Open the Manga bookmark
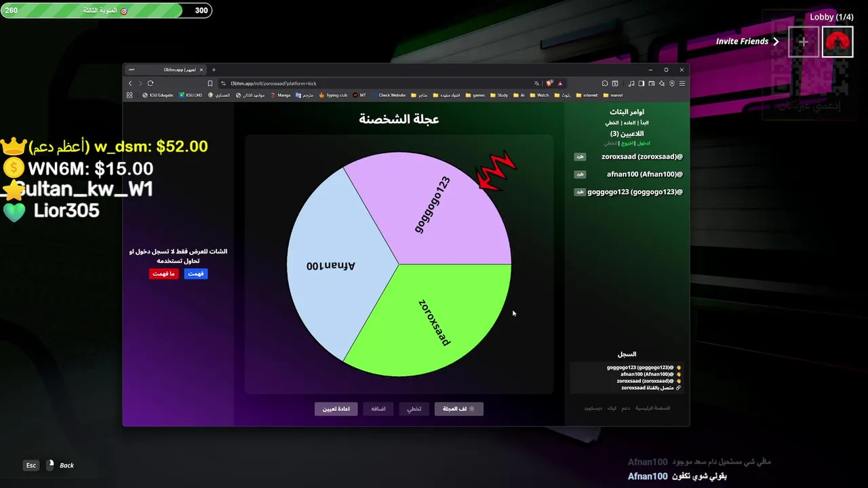 pos(280,95)
